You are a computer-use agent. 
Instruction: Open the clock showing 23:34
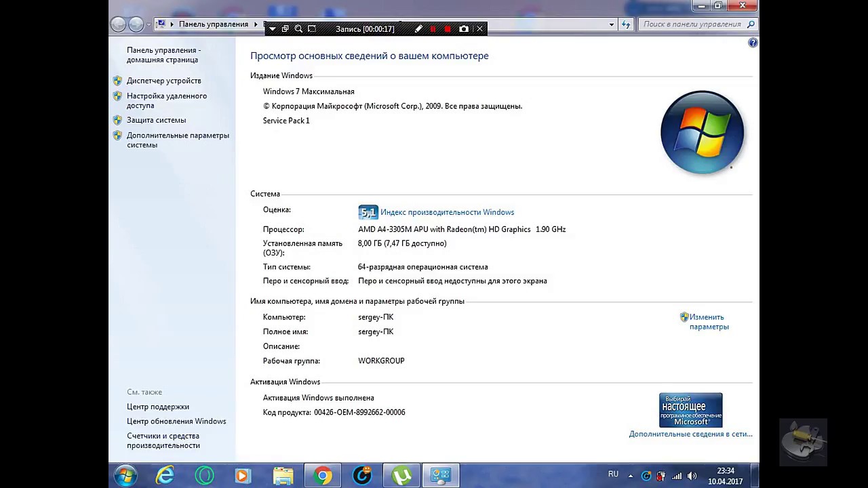[x=725, y=476]
